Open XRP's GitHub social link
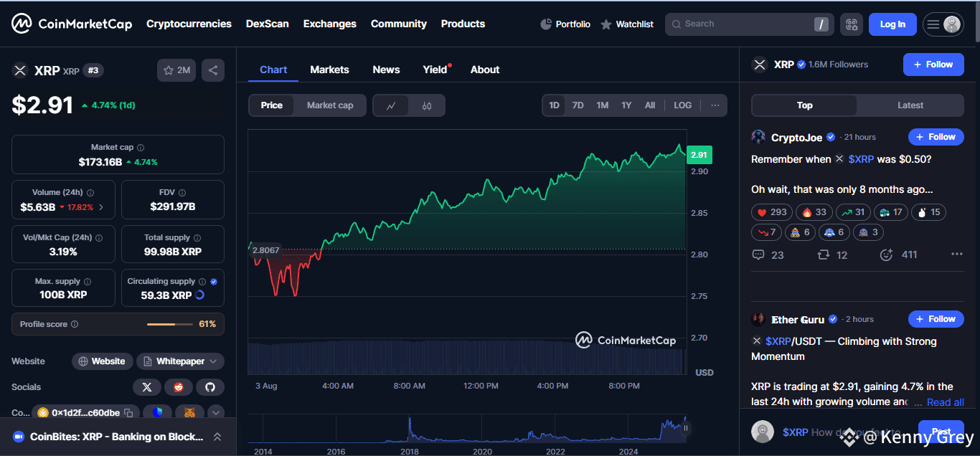 tap(210, 387)
